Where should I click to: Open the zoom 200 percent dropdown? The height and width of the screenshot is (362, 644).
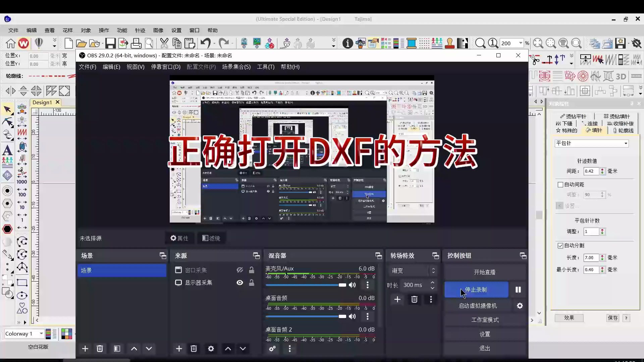tap(521, 43)
